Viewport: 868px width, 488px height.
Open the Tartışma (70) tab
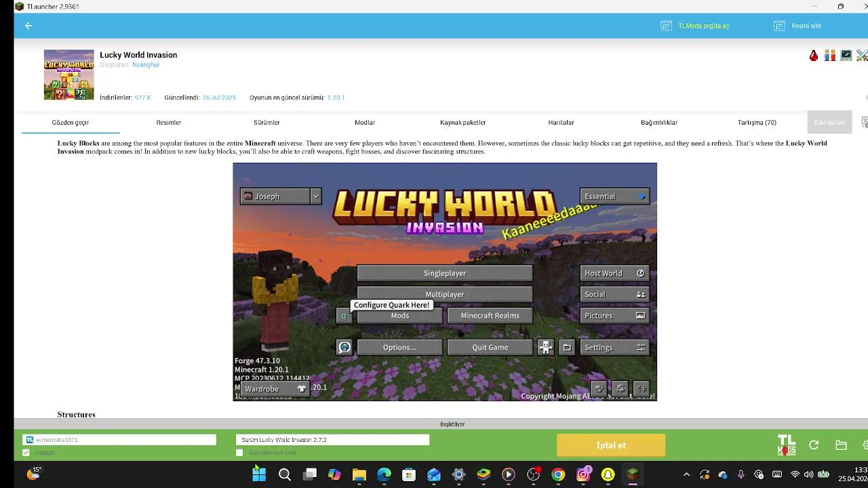[x=757, y=123]
